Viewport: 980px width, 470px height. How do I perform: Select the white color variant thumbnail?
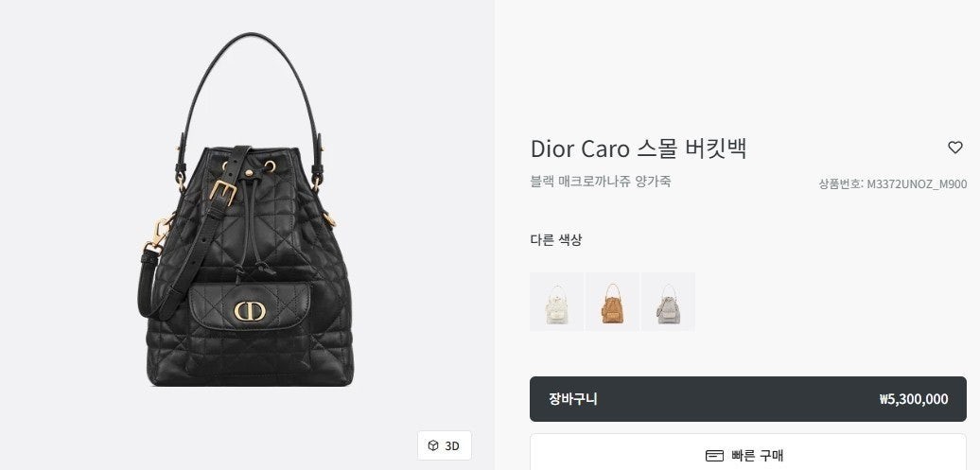pyautogui.click(x=556, y=302)
